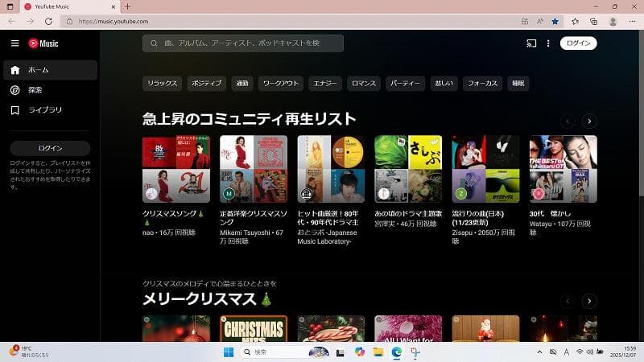The image size is (644, 362).
Task: Click the 流行りの曲(日本) title link
Action: tap(478, 218)
